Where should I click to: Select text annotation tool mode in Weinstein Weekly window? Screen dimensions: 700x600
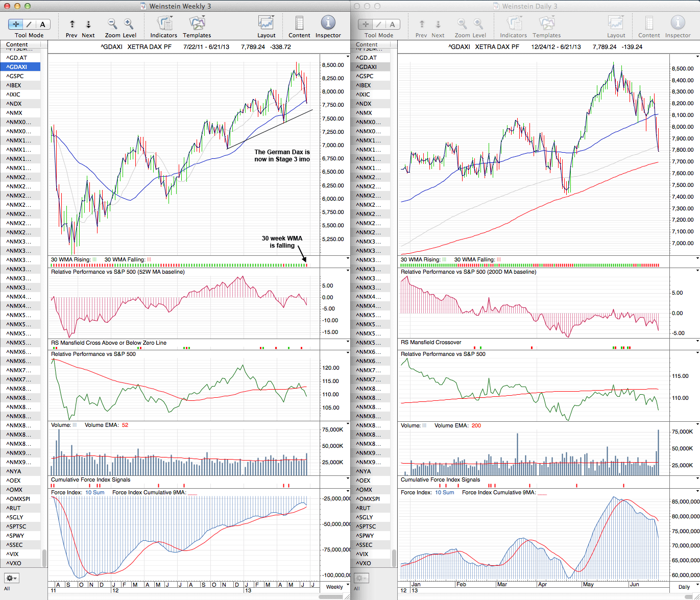click(42, 24)
